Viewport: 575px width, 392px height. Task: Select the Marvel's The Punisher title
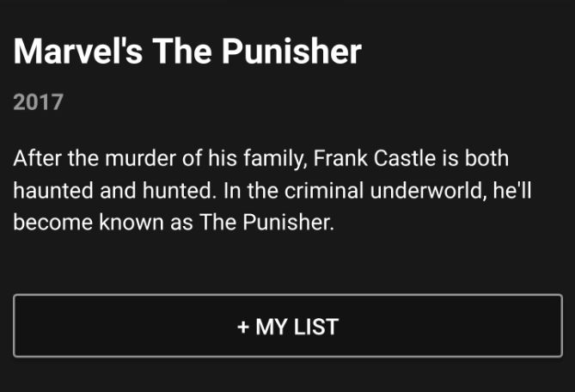tap(187, 52)
